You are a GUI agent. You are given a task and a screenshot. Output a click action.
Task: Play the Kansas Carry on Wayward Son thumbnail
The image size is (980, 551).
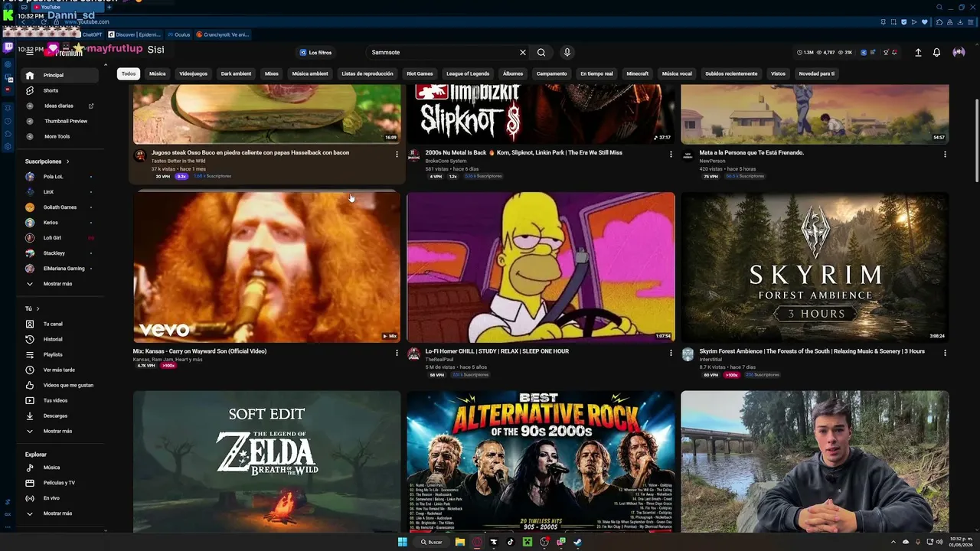pyautogui.click(x=266, y=267)
